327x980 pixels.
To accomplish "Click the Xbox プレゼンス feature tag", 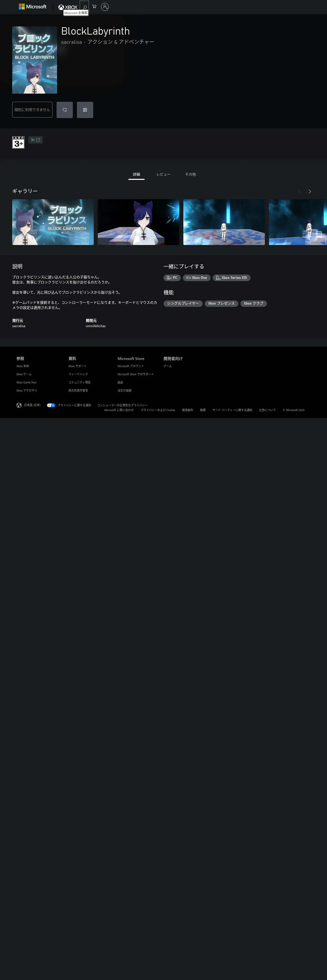I will pyautogui.click(x=221, y=304).
